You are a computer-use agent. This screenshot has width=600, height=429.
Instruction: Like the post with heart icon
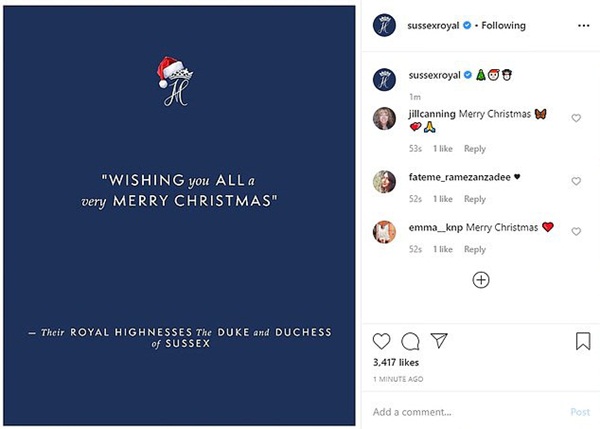click(x=382, y=341)
